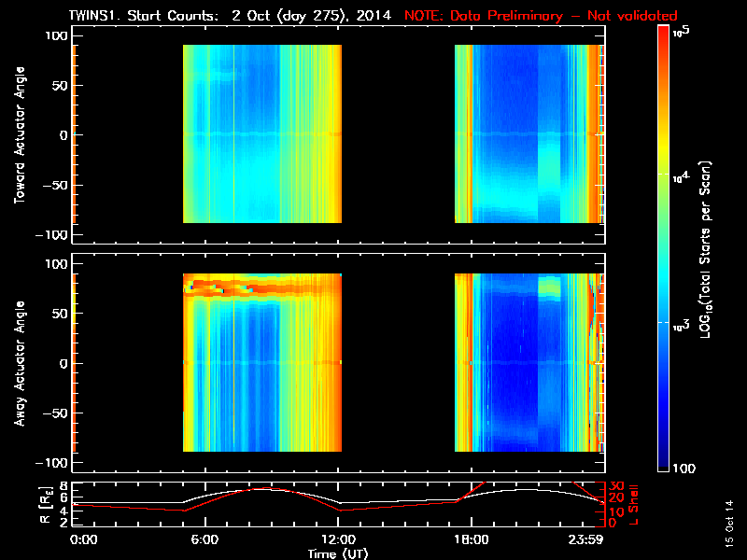Click the 0:00 time tick label
Viewport: 747px width, 560px height.
click(x=83, y=539)
